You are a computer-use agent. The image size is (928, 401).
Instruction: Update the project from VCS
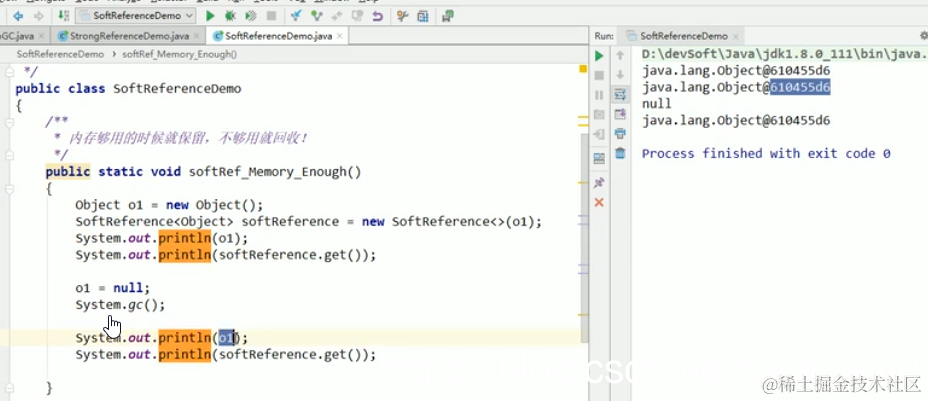coord(297,16)
